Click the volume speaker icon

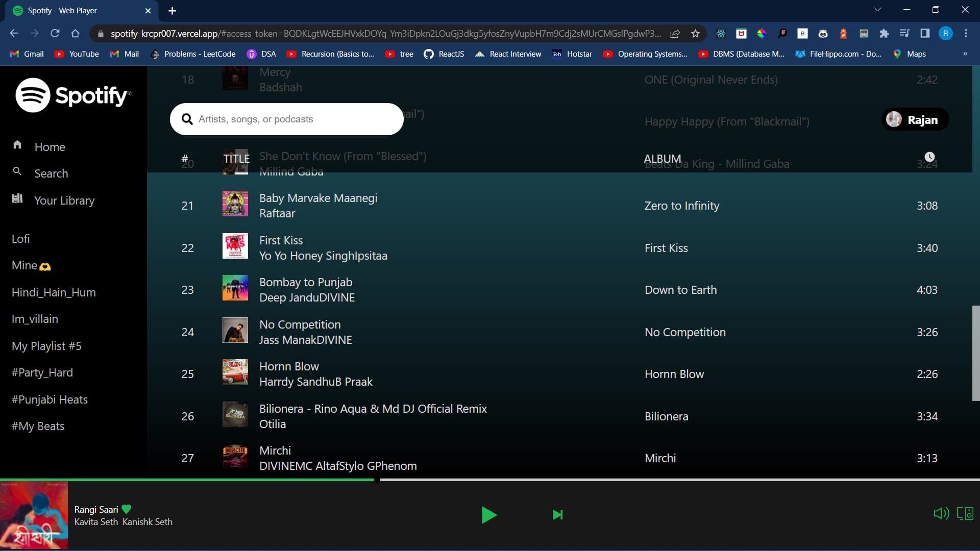[x=941, y=513]
